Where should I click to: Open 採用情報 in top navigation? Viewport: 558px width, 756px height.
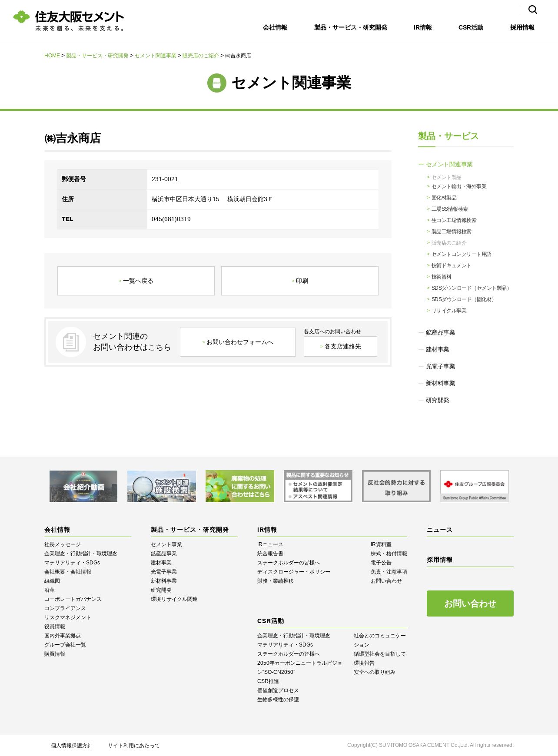coord(522,27)
